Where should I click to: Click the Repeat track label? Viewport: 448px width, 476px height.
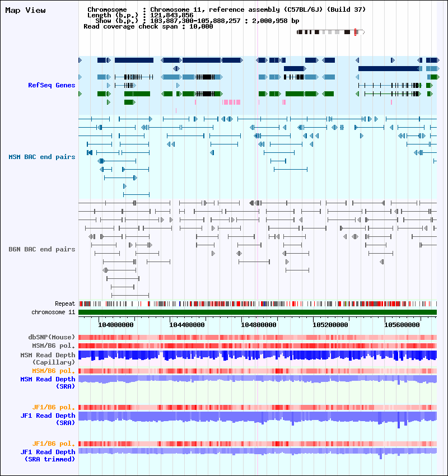64,304
